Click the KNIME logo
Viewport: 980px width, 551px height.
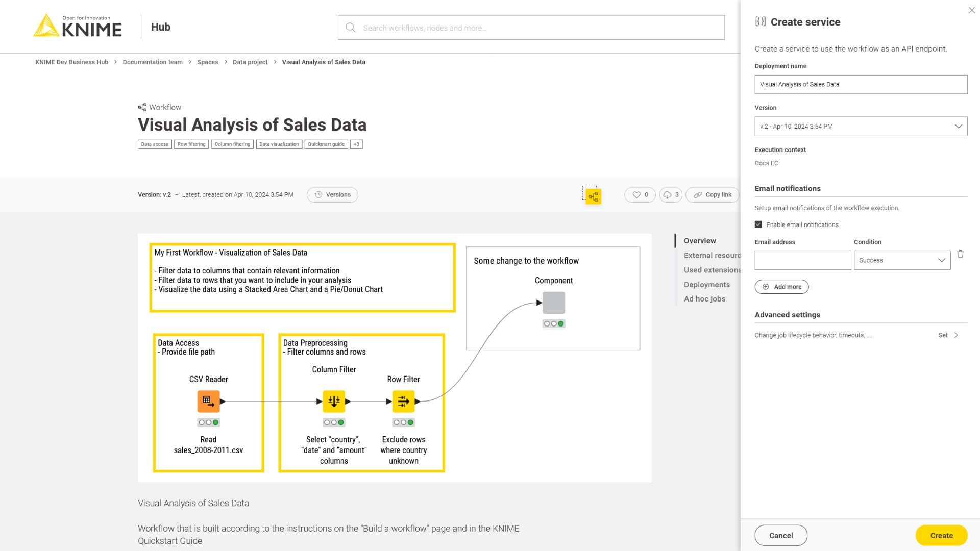click(78, 26)
